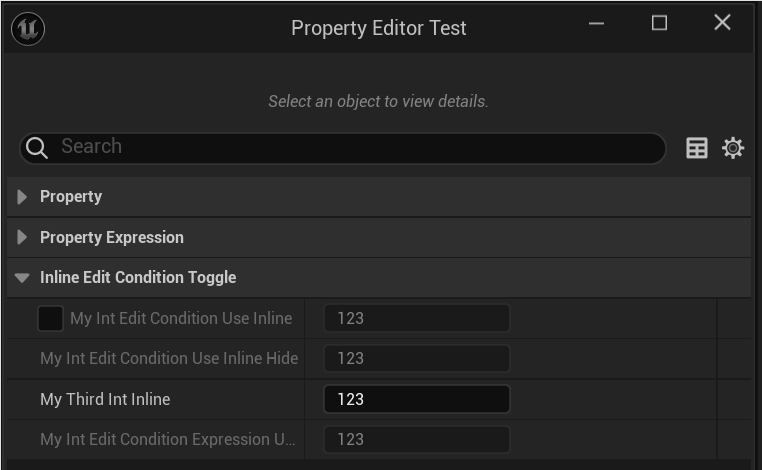Focus the Search text field
The image size is (762, 470).
point(350,147)
